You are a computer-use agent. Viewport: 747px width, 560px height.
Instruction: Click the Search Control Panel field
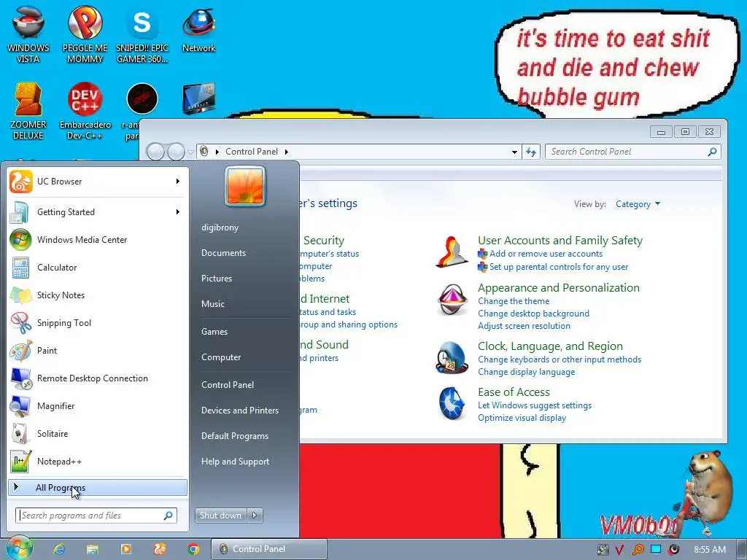pyautogui.click(x=632, y=152)
